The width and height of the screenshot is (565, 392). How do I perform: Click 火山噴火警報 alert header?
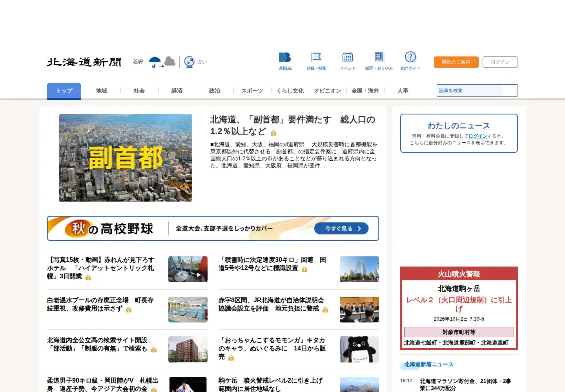(x=459, y=274)
